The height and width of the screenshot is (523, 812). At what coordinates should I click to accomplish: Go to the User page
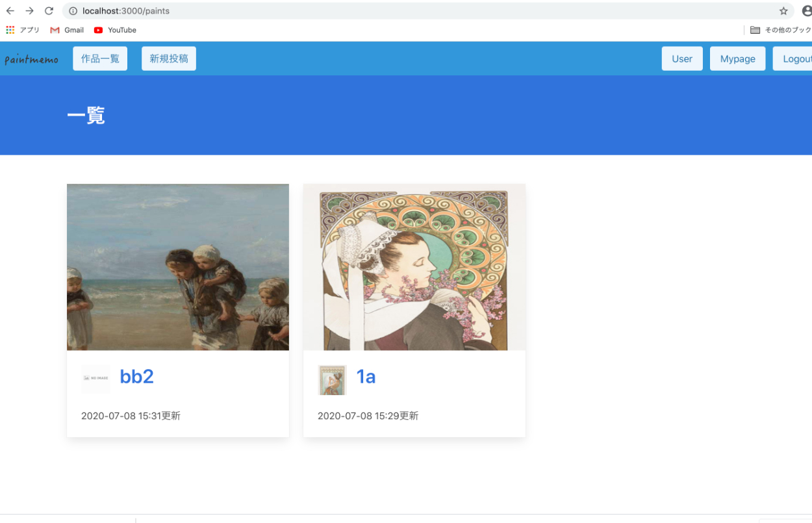(x=682, y=58)
